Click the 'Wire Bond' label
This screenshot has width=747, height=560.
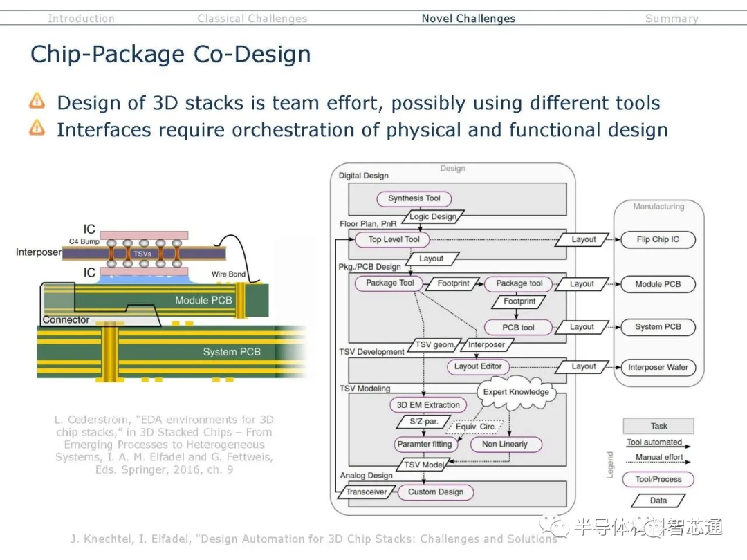[228, 274]
